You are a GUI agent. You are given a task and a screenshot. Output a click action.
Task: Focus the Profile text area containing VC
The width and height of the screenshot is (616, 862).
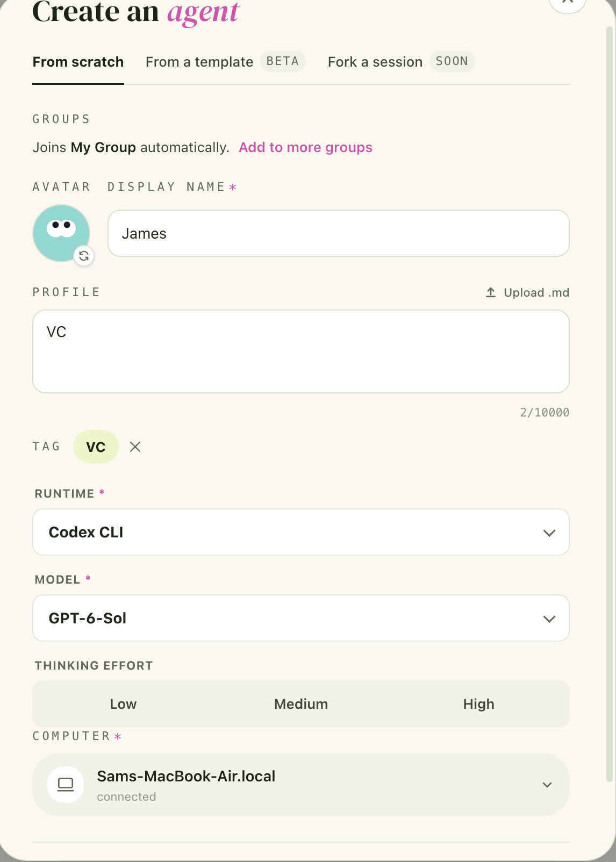coord(301,351)
